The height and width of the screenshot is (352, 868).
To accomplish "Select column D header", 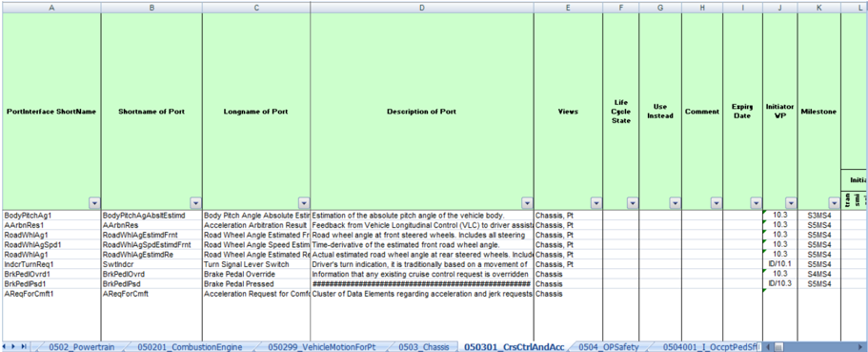I will click(422, 8).
